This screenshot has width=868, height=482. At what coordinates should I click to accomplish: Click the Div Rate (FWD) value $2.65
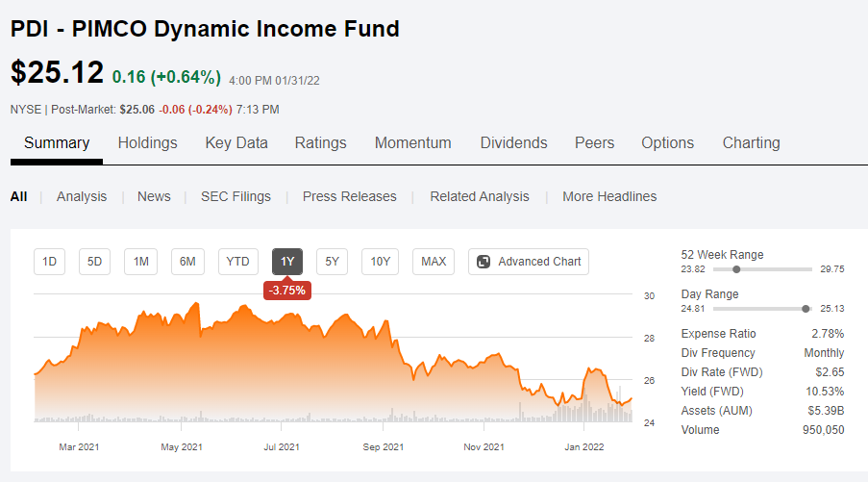tap(830, 372)
